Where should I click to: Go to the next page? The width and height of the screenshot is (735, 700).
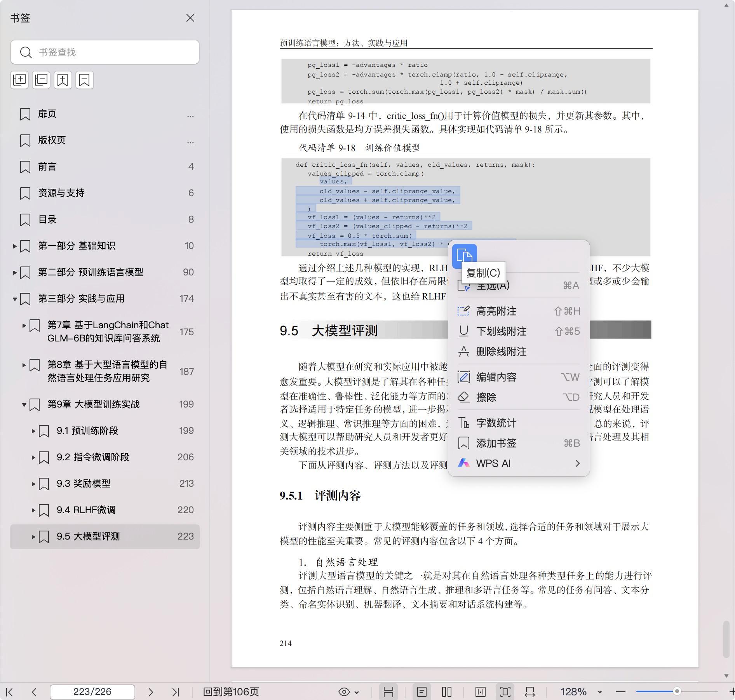click(151, 692)
